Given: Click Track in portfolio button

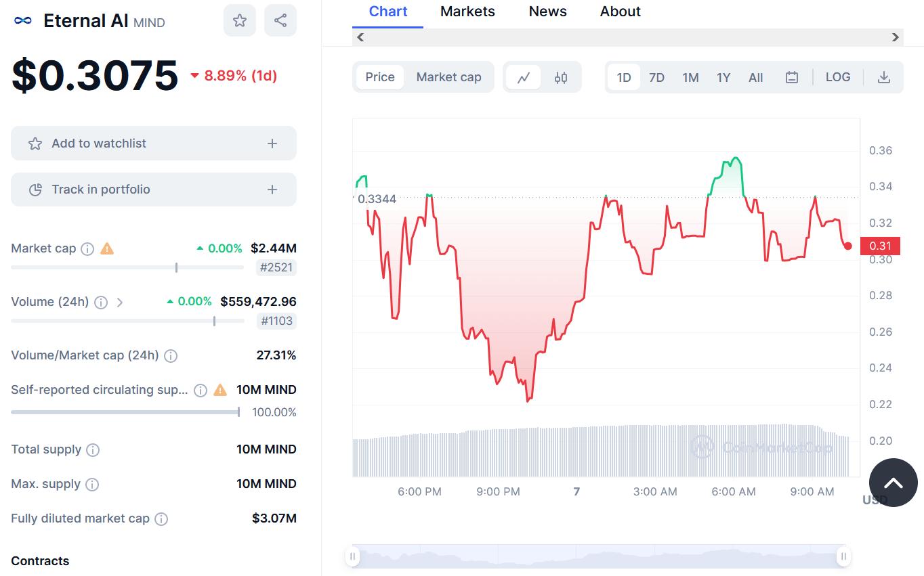Looking at the screenshot, I should pyautogui.click(x=154, y=190).
